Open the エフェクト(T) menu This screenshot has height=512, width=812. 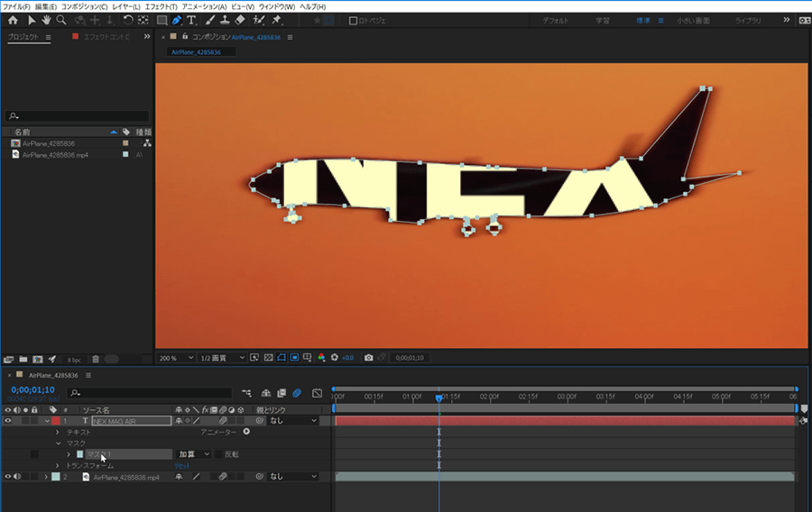point(160,6)
